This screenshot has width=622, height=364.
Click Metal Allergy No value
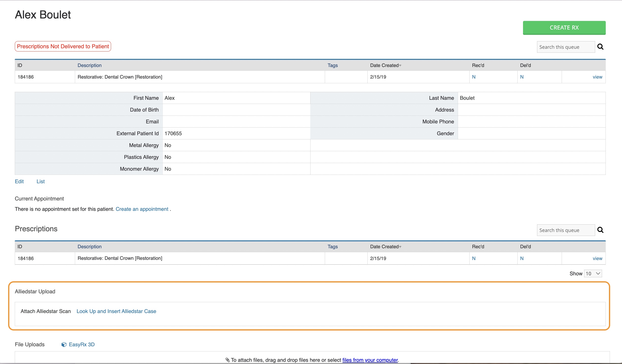[168, 145]
